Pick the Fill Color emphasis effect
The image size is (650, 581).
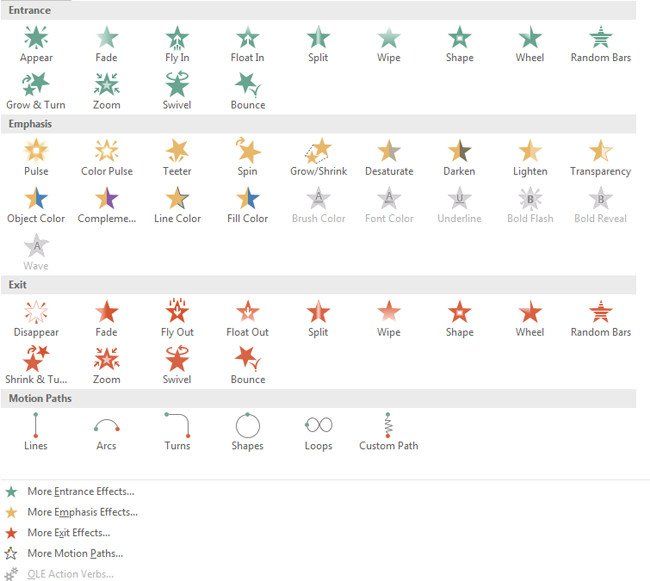(x=247, y=205)
